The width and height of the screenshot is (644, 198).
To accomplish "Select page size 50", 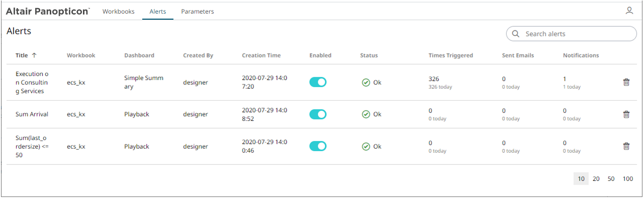I will 611,179.
